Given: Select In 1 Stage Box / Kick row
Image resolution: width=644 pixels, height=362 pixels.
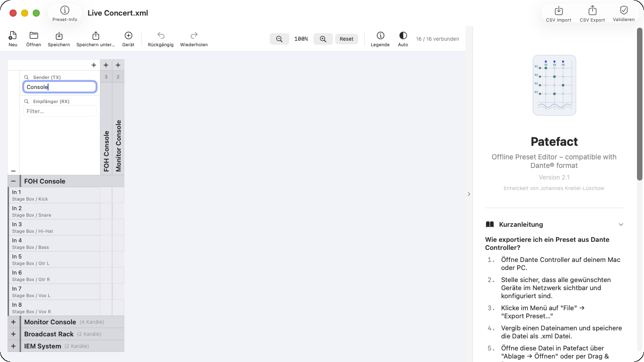Looking at the screenshot, I should click(54, 195).
